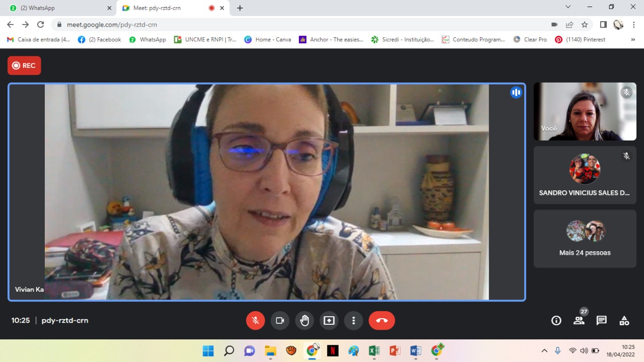Click the present screen icon
This screenshot has height=362, width=644.
pyautogui.click(x=329, y=320)
